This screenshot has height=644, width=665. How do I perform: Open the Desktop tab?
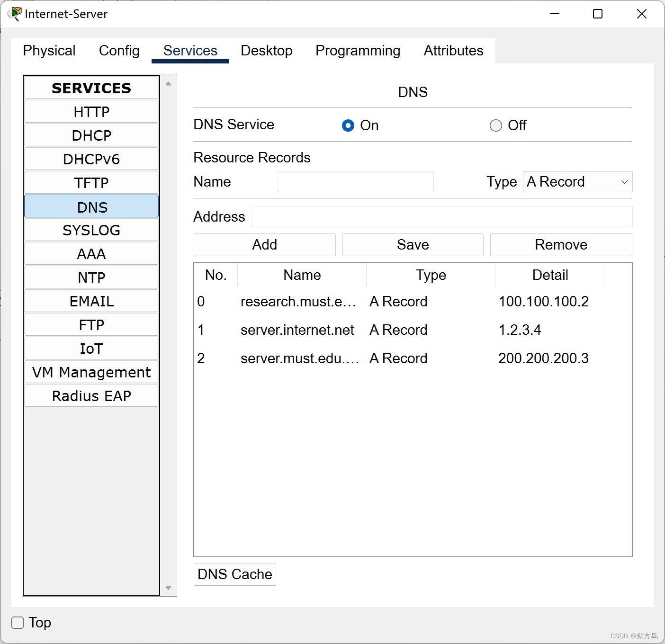267,51
